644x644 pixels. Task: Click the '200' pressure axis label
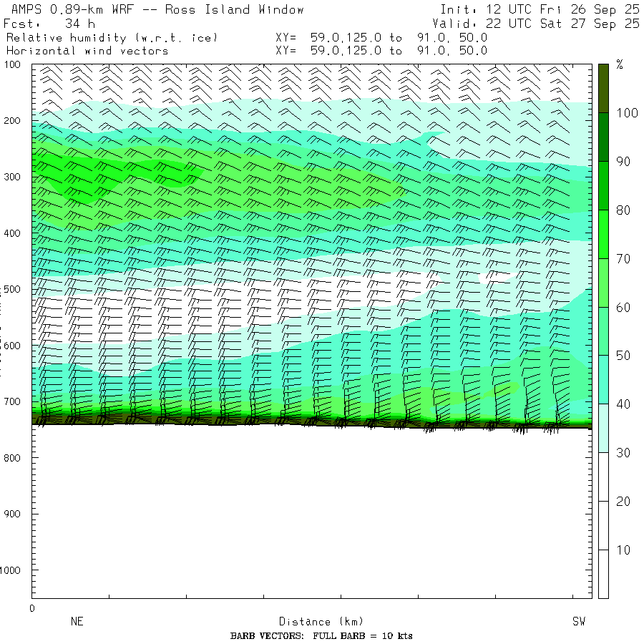pyautogui.click(x=12, y=121)
